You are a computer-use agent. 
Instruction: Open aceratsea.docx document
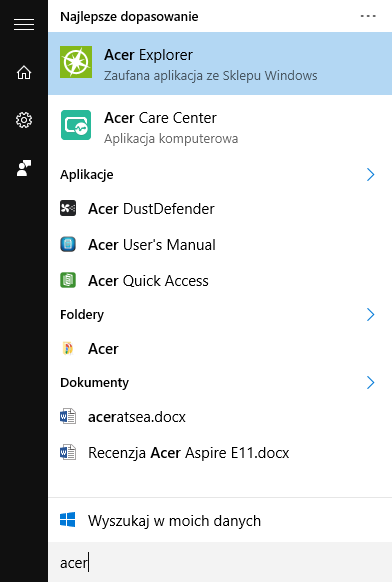220,417
